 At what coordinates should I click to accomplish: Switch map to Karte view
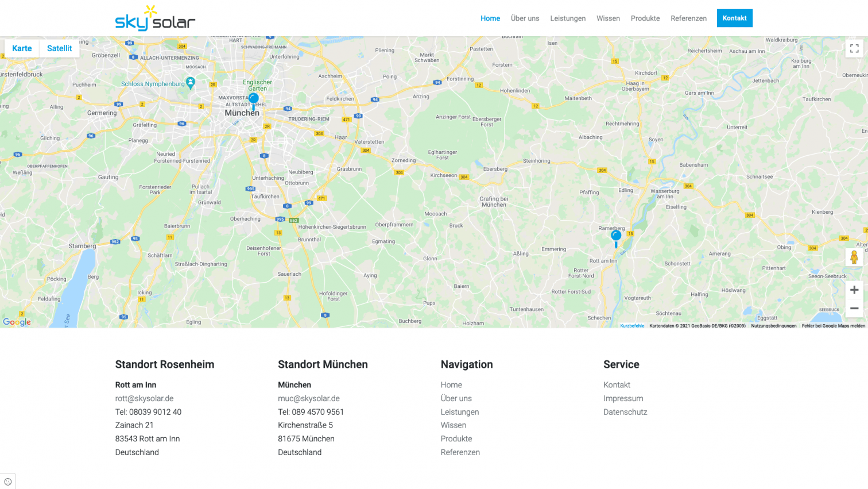point(22,48)
